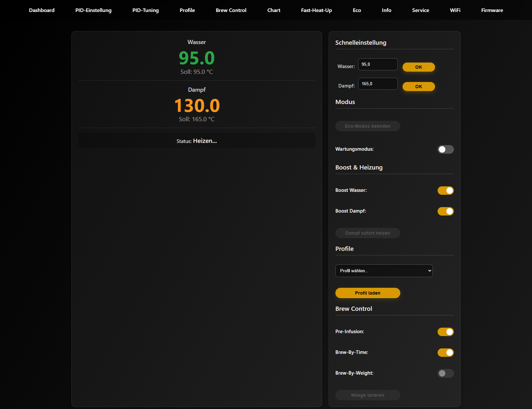Open the WiFi settings

(455, 10)
